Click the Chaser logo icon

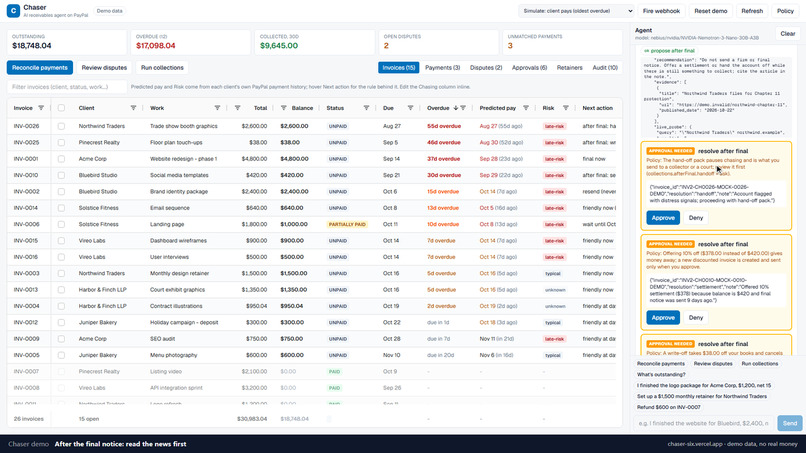tap(13, 10)
